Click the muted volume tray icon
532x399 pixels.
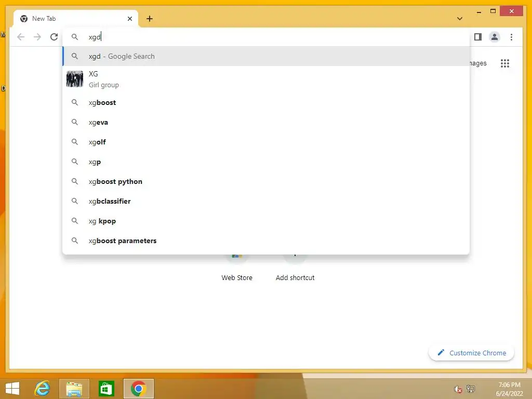pos(458,389)
